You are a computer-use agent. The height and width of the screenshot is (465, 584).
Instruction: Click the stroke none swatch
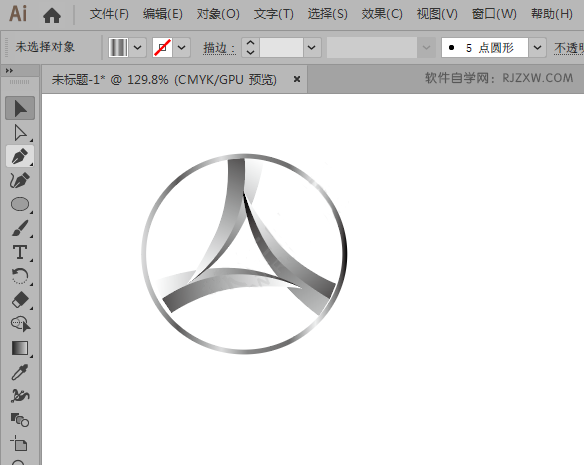coord(162,47)
